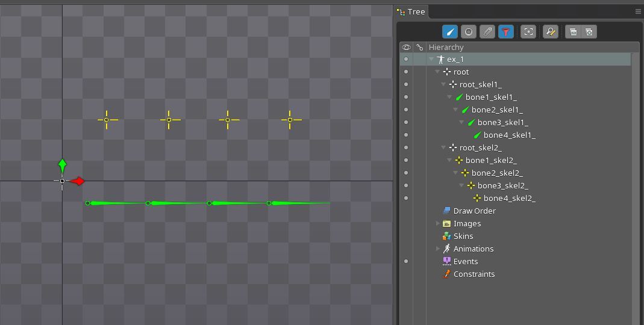
Task: Collapse the ex_1 tree node
Action: point(431,59)
